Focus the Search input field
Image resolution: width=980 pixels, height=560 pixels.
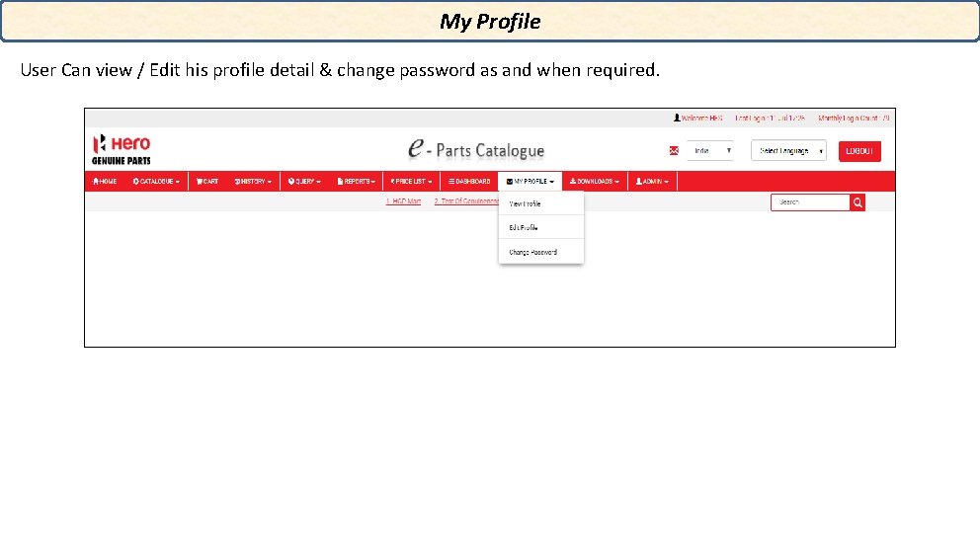810,202
